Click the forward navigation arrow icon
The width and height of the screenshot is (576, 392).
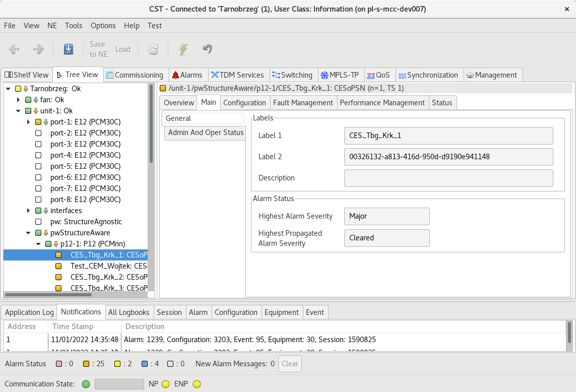[38, 49]
